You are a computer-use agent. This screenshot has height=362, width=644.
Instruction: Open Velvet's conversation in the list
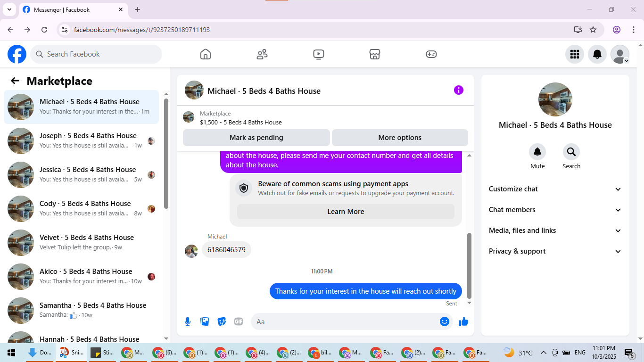point(81,243)
